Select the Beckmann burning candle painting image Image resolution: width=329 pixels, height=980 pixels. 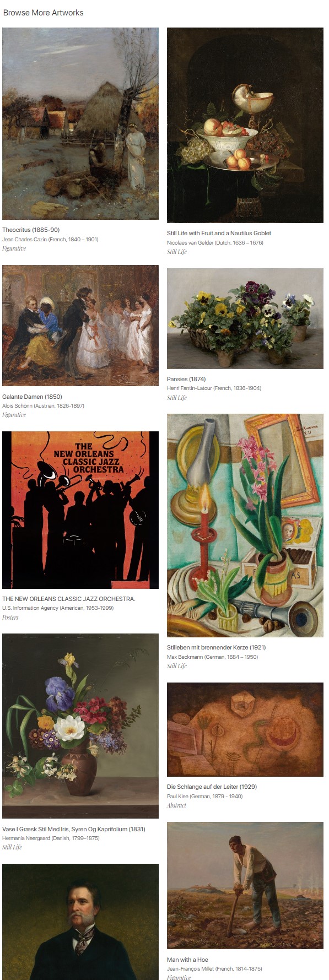pos(245,526)
